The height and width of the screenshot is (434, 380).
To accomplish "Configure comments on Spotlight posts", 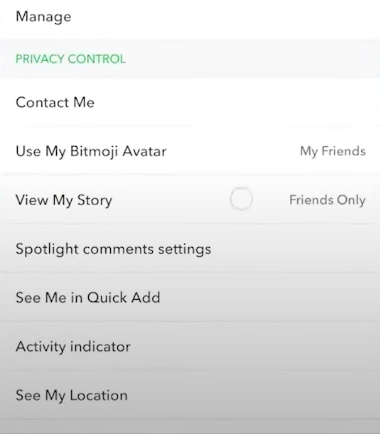I will tap(190, 249).
